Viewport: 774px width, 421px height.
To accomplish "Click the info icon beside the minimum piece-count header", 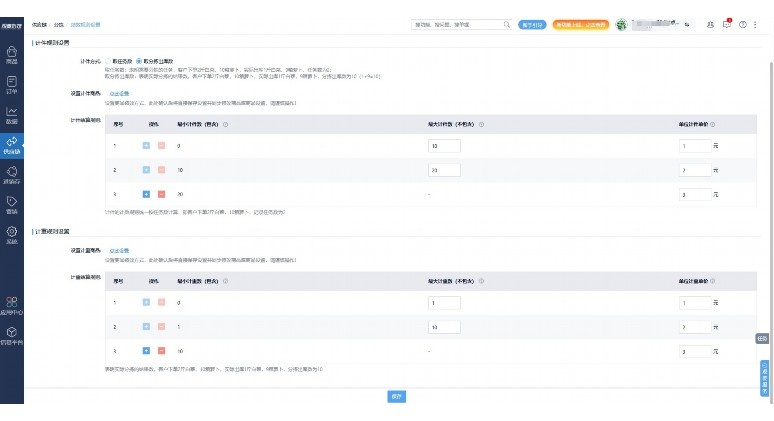I will pos(226,124).
